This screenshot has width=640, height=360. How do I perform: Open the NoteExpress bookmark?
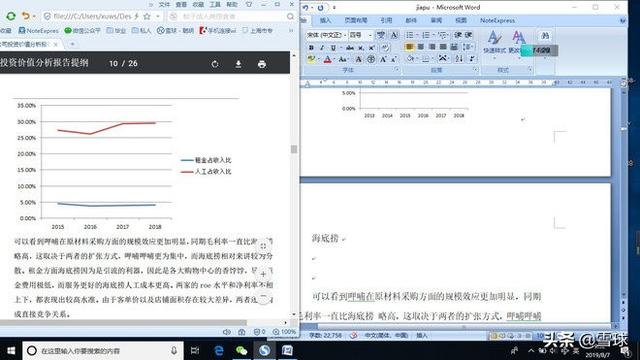point(38,31)
